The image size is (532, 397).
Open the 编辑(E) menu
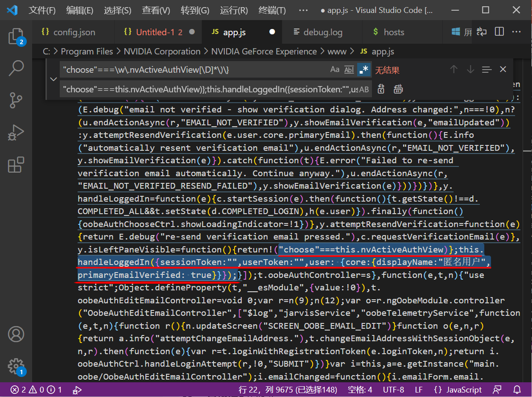click(80, 10)
